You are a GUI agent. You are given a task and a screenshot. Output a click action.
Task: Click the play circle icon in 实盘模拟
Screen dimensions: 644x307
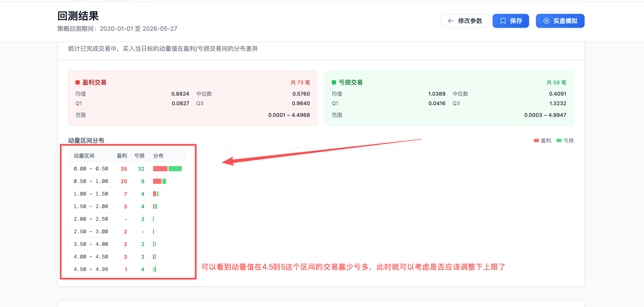(546, 21)
